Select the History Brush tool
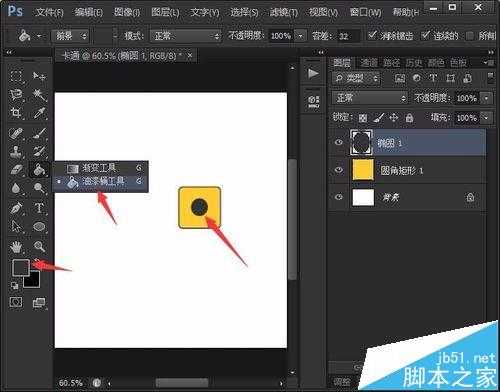 coord(39,152)
